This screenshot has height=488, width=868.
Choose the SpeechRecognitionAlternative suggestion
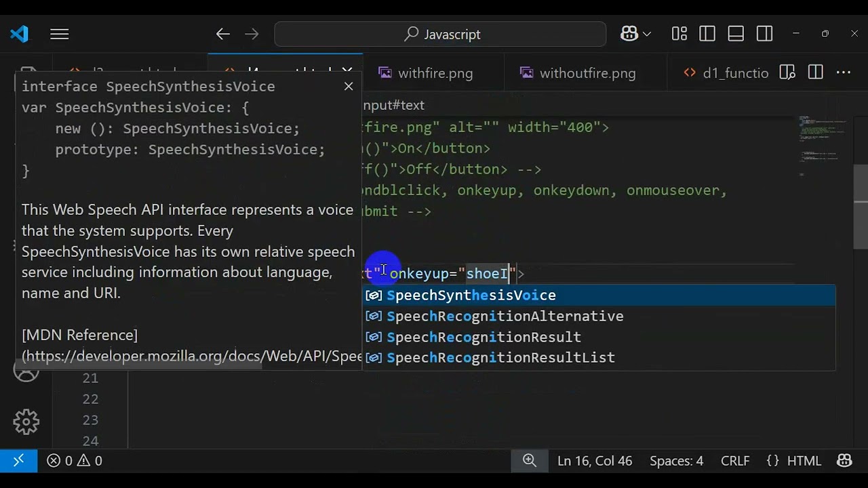599,317
